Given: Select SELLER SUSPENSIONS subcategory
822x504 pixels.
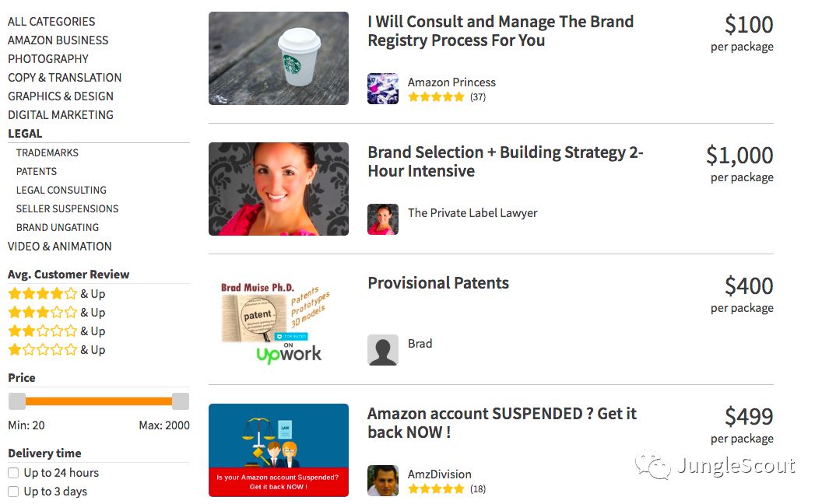Looking at the screenshot, I should pyautogui.click(x=68, y=209).
